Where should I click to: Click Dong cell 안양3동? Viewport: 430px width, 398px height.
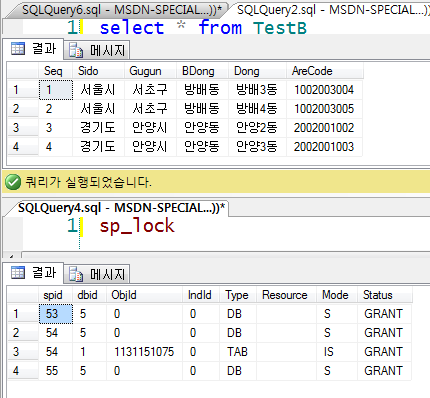(x=257, y=147)
